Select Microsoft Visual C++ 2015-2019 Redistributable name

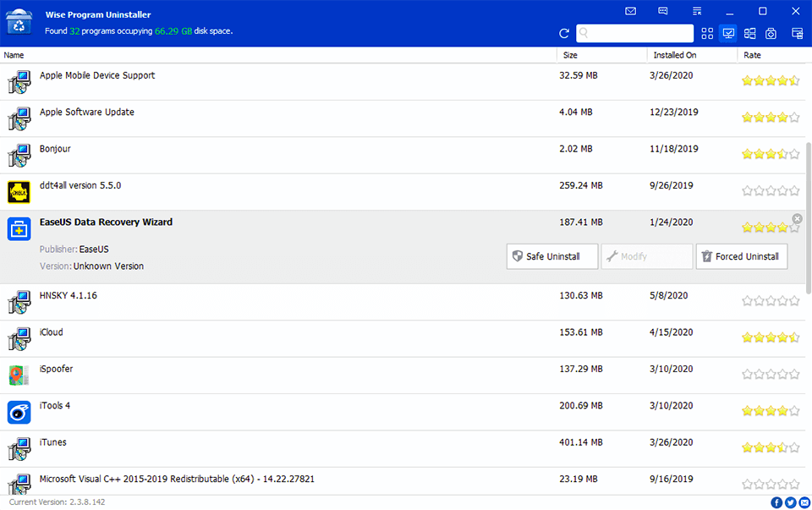177,480
